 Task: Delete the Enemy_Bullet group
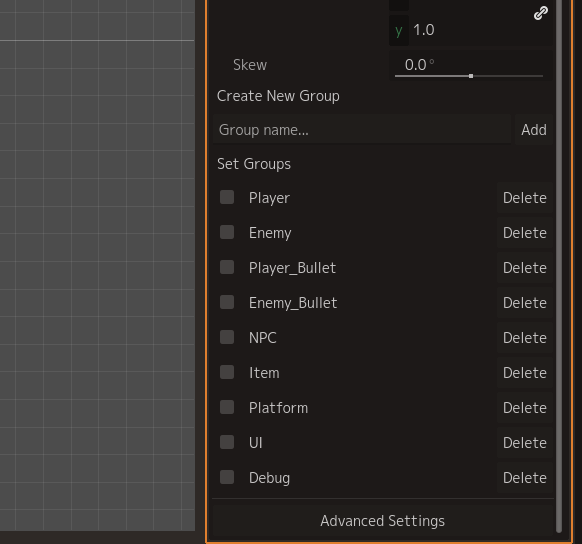525,303
